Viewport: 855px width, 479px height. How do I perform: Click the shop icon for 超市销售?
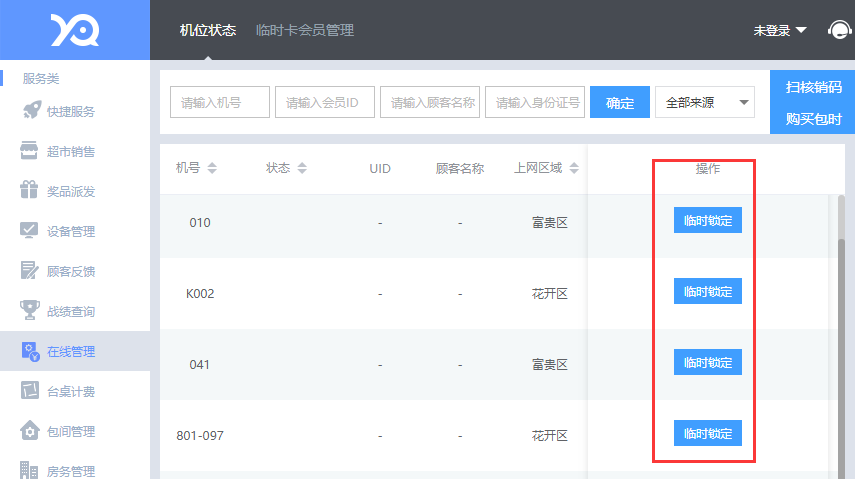tap(29, 151)
